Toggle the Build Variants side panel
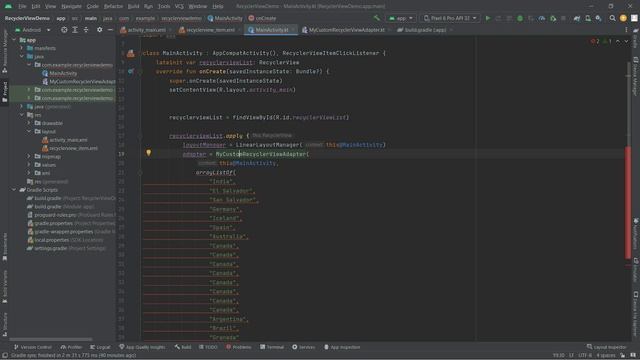 (x=4, y=287)
